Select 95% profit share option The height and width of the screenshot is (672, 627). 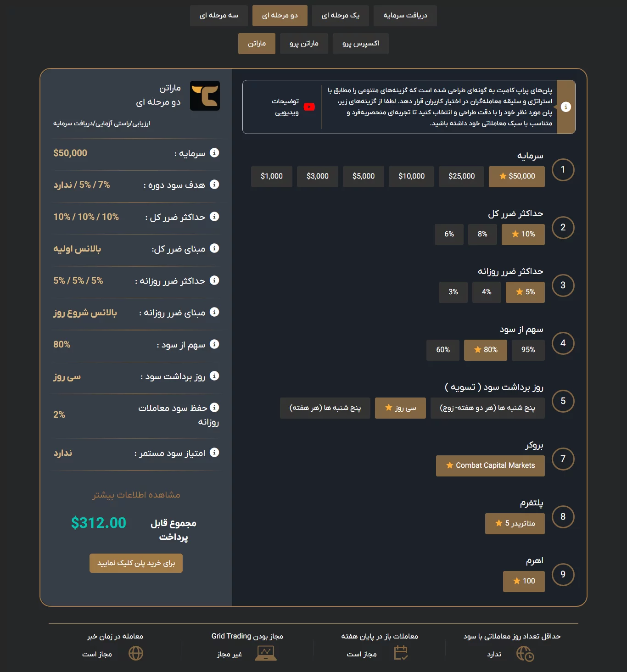click(528, 350)
